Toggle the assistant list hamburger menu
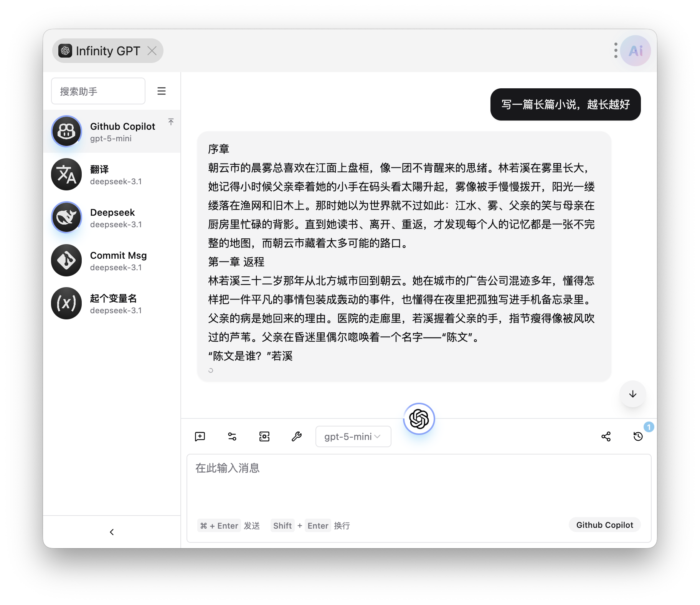Image resolution: width=700 pixels, height=605 pixels. click(162, 91)
